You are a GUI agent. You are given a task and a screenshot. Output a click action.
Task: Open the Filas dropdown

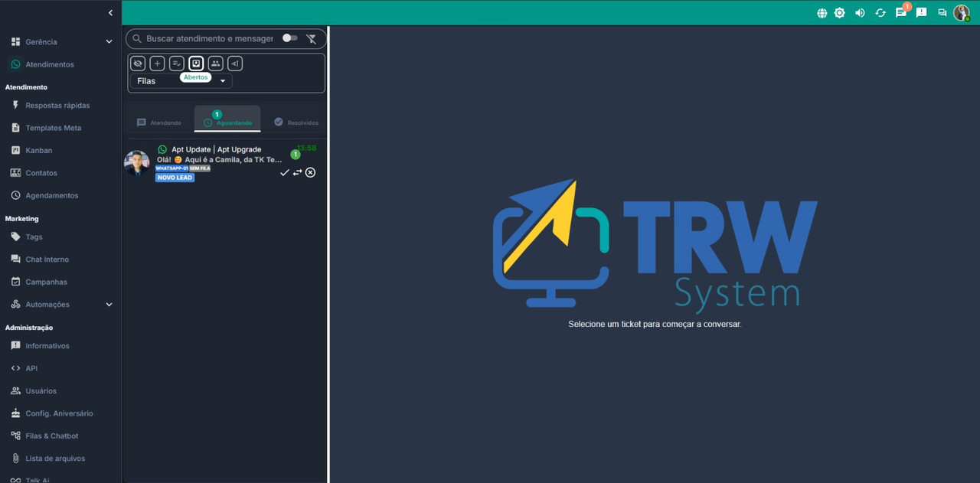(x=181, y=81)
